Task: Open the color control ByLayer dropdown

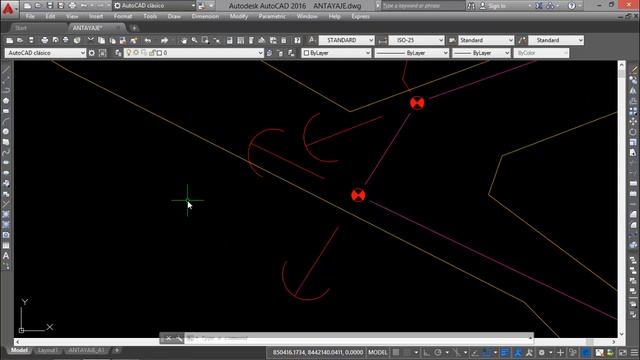Action: [x=336, y=53]
